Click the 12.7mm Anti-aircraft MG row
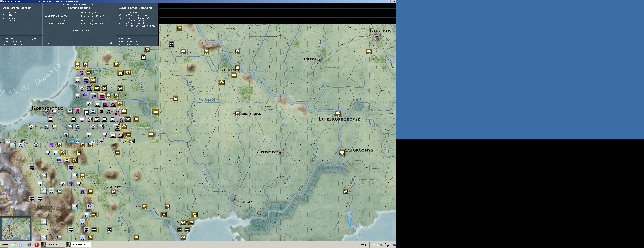The image size is (644, 248). pos(135,18)
